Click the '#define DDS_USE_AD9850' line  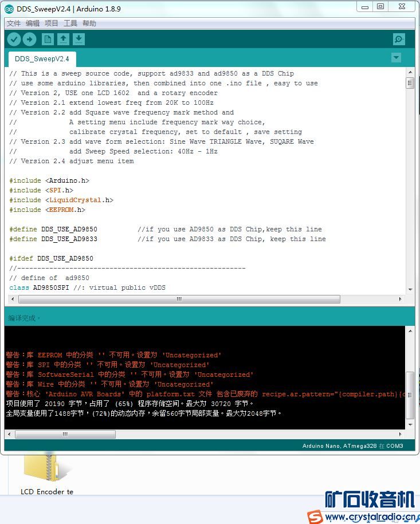[x=166, y=229]
